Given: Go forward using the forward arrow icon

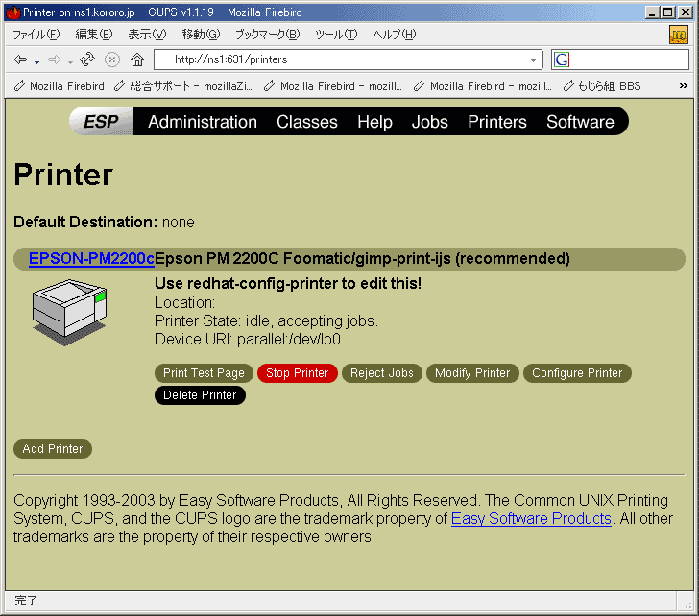Looking at the screenshot, I should click(x=54, y=59).
